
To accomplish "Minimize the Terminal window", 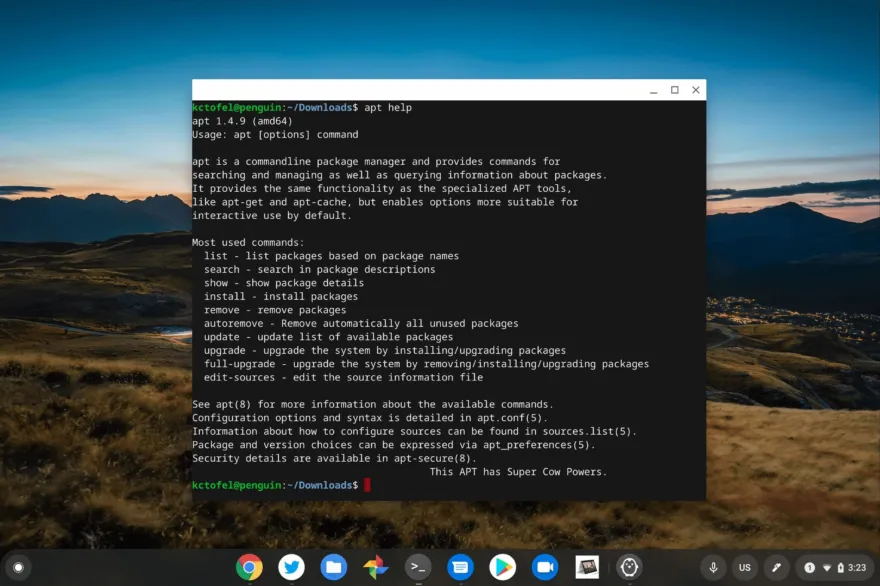I will coord(653,89).
